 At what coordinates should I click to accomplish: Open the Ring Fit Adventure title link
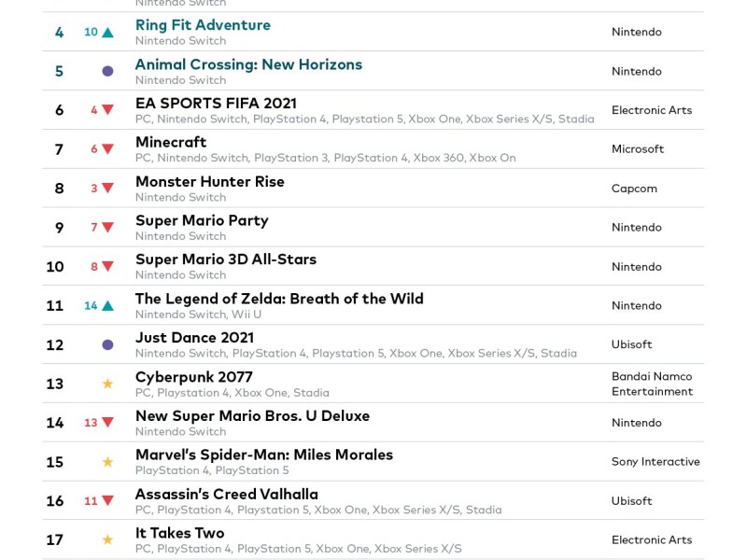pyautogui.click(x=203, y=25)
